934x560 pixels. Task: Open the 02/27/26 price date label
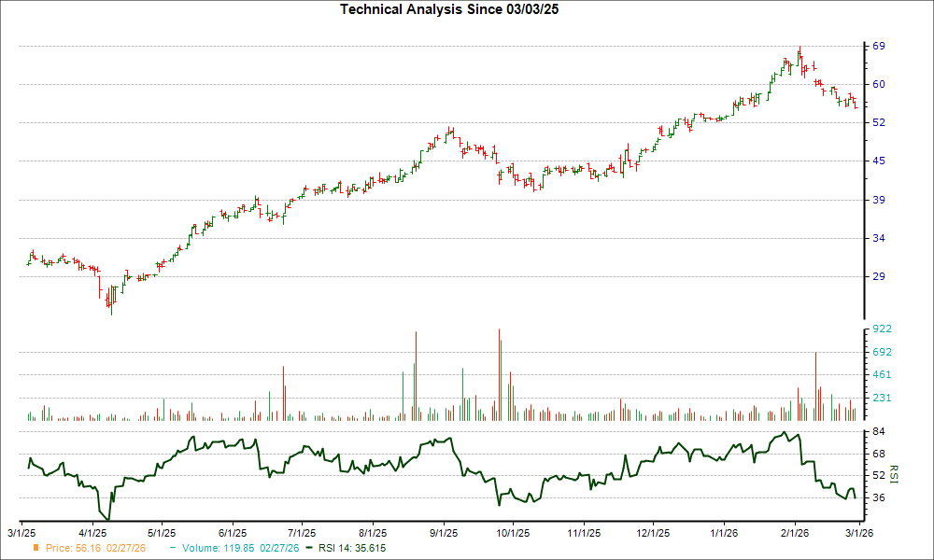125,549
